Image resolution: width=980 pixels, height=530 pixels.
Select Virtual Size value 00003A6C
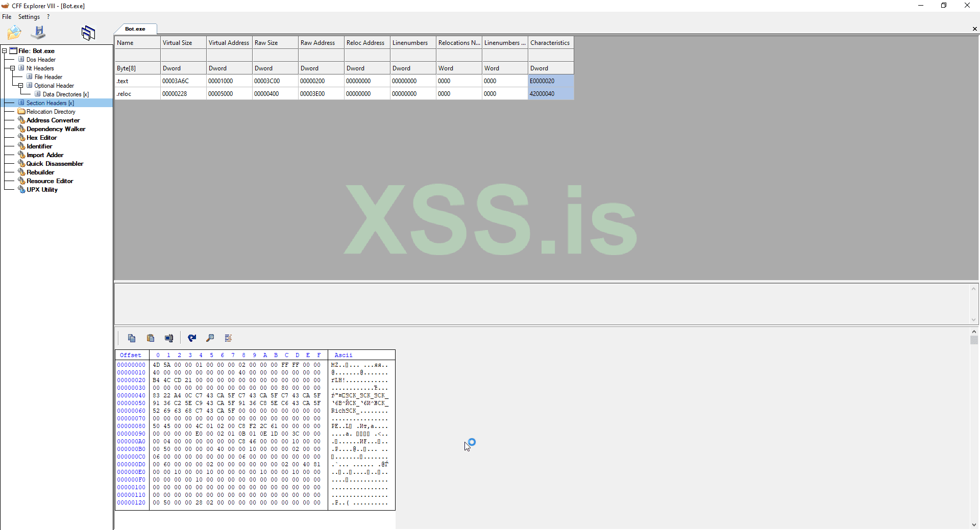pyautogui.click(x=183, y=81)
